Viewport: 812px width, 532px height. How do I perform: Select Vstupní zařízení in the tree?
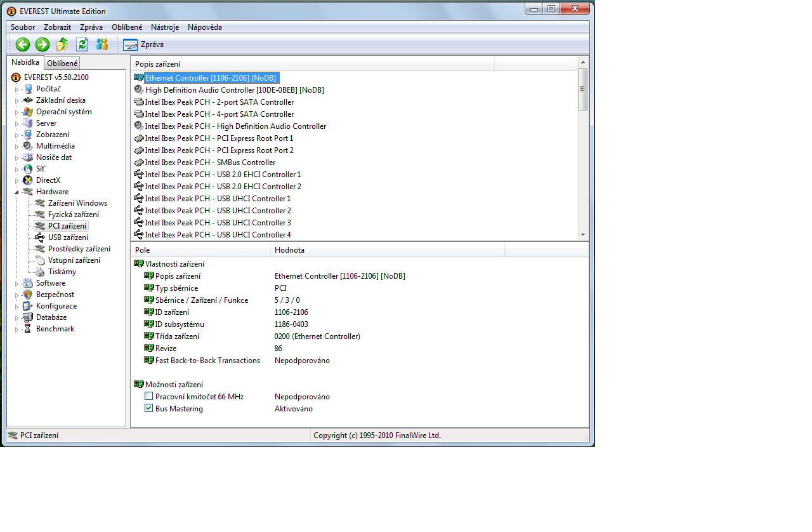pos(74,260)
